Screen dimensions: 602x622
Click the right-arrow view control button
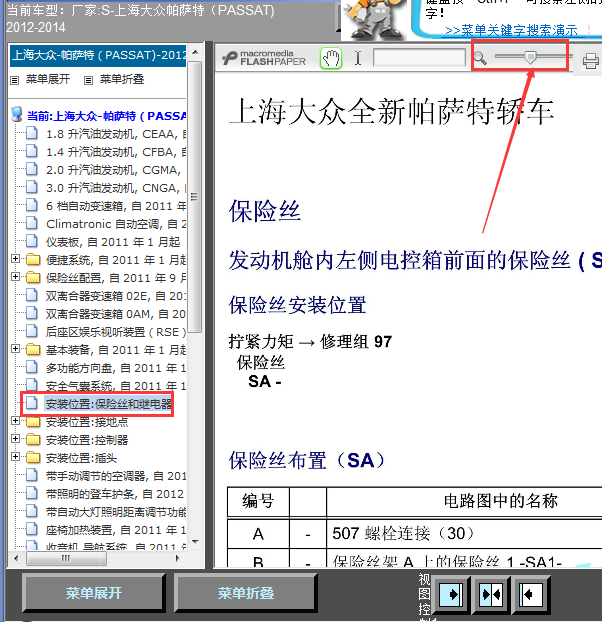(x=452, y=595)
